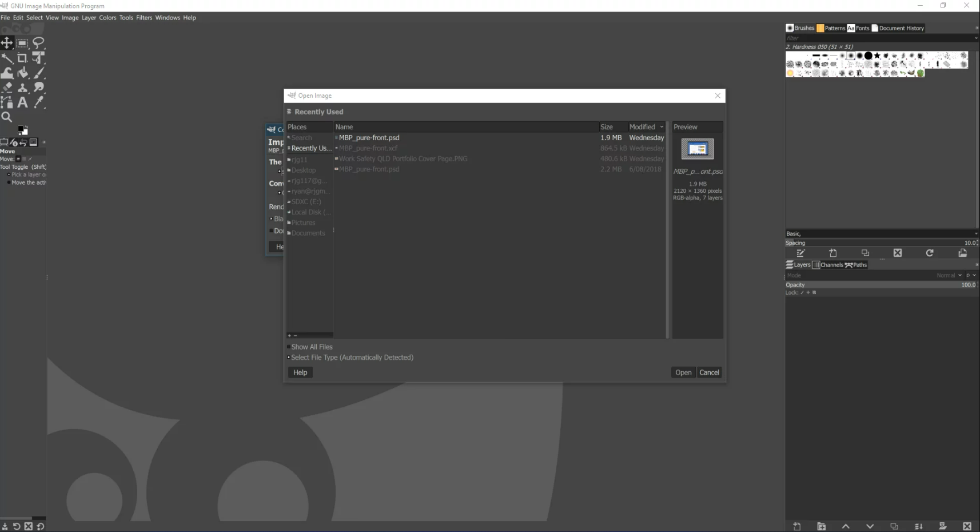Toggle the Show All Files checkbox
This screenshot has width=980, height=532.
[289, 347]
